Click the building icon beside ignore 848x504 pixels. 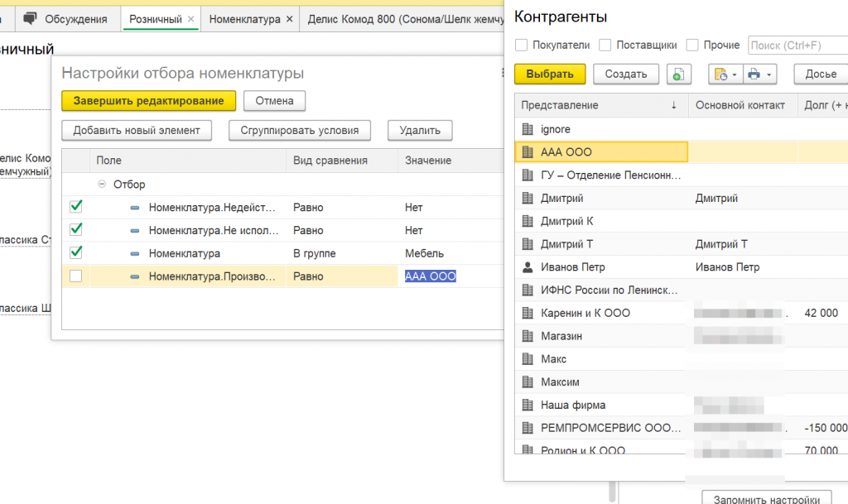(x=528, y=129)
